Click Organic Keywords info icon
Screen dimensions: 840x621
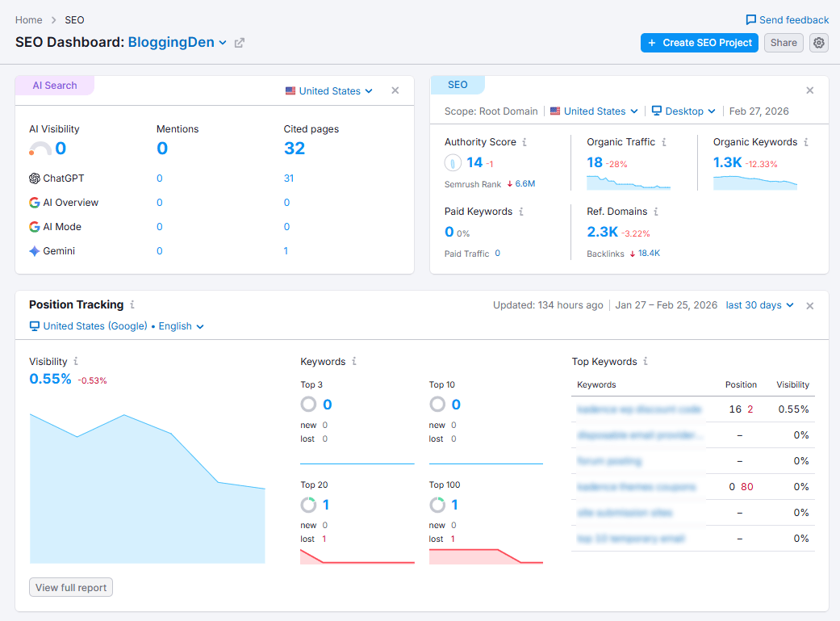[x=806, y=142]
